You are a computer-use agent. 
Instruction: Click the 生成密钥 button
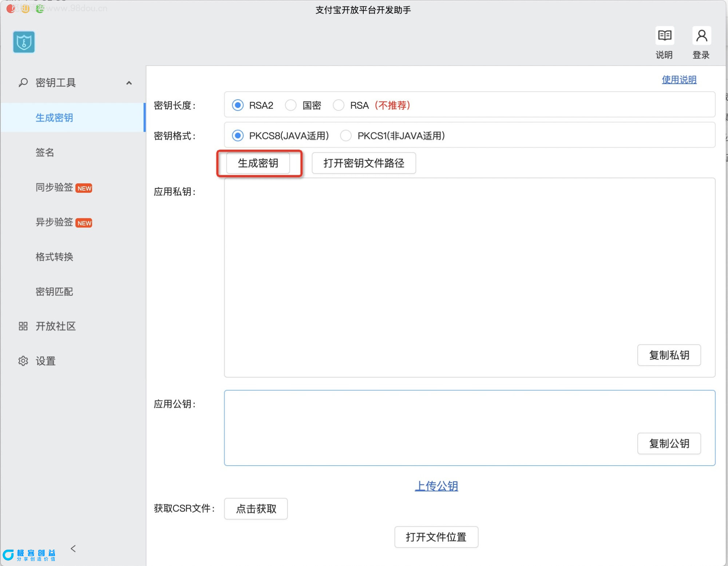[x=258, y=163]
